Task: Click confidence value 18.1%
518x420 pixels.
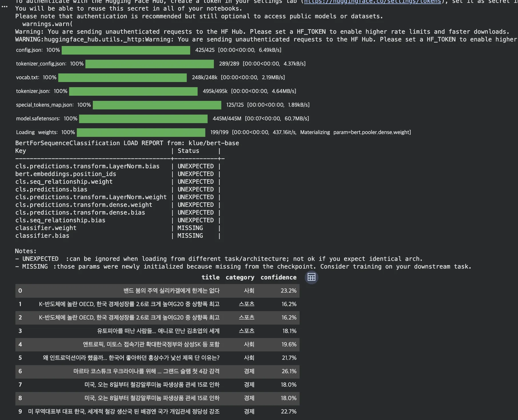Action: point(289,331)
